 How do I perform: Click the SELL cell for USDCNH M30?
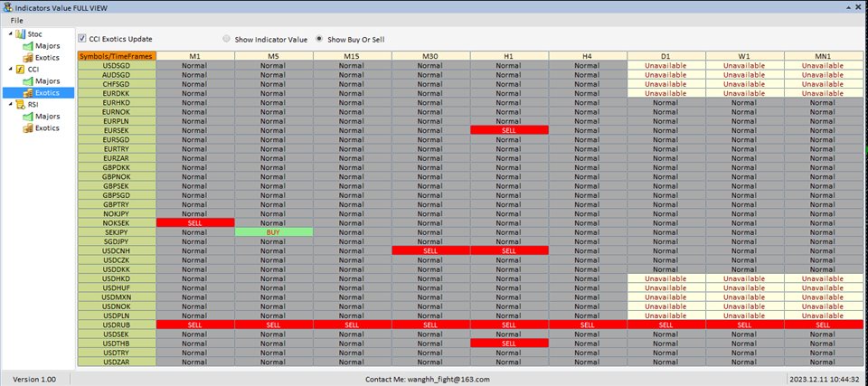pyautogui.click(x=430, y=250)
